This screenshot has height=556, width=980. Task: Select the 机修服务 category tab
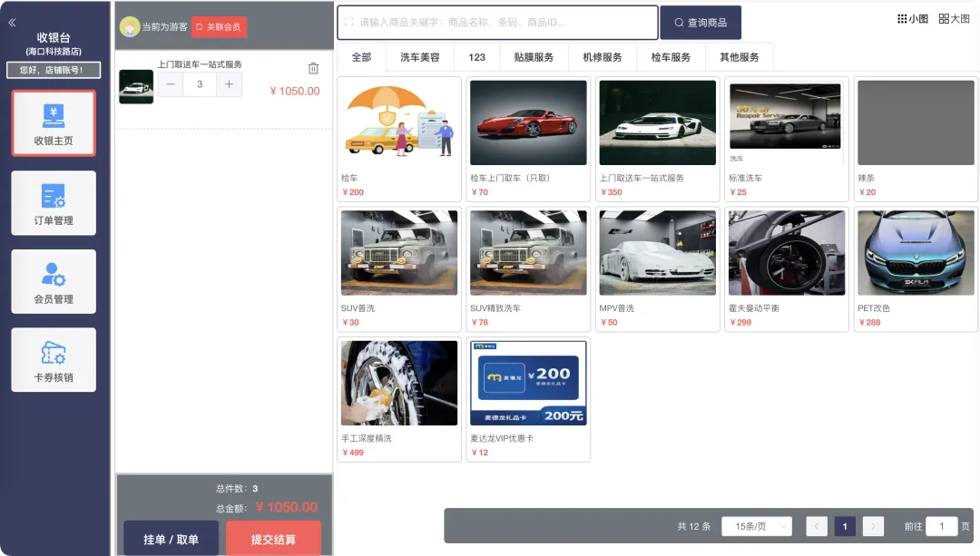pos(603,57)
